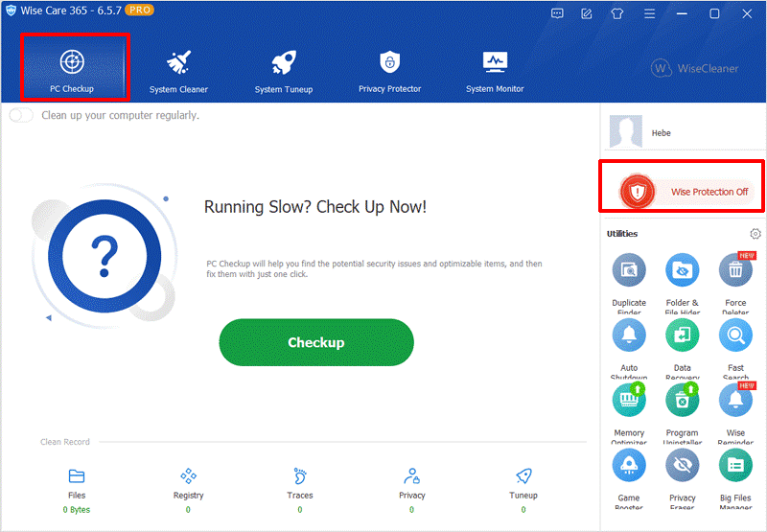
Task: Launch the Folder & File Hider utility
Action: pyautogui.click(x=683, y=284)
